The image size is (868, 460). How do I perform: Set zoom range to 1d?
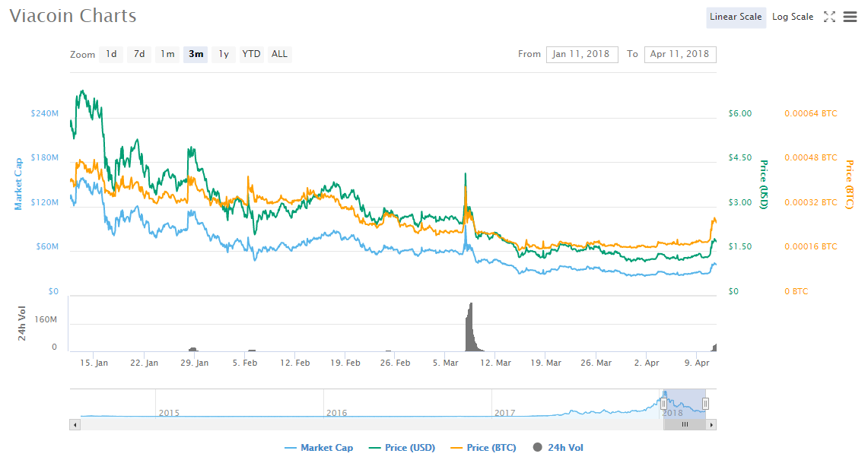pyautogui.click(x=111, y=54)
